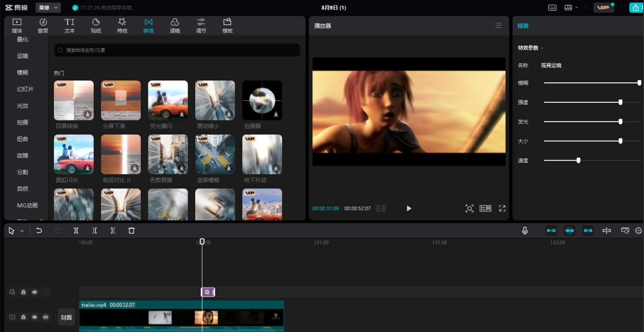Image resolution: width=644 pixels, height=332 pixels.
Task: Open the 特效 (Effects) panel in top toolbar
Action: click(122, 26)
